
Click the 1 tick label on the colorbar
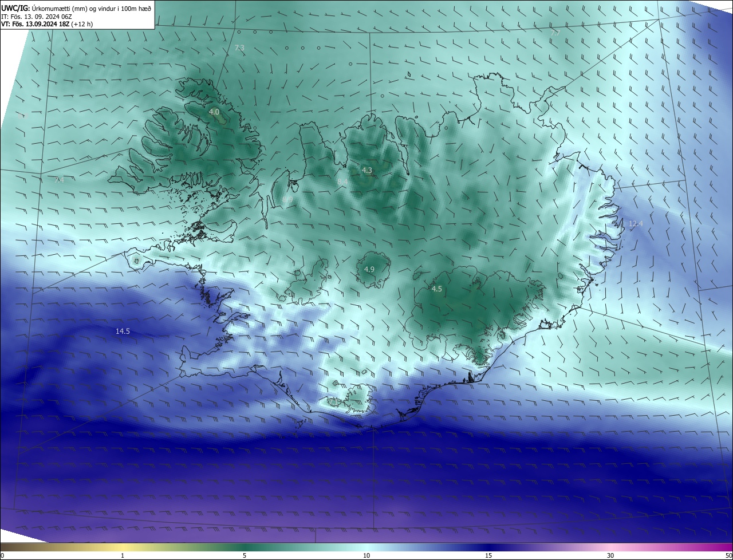pyautogui.click(x=123, y=555)
